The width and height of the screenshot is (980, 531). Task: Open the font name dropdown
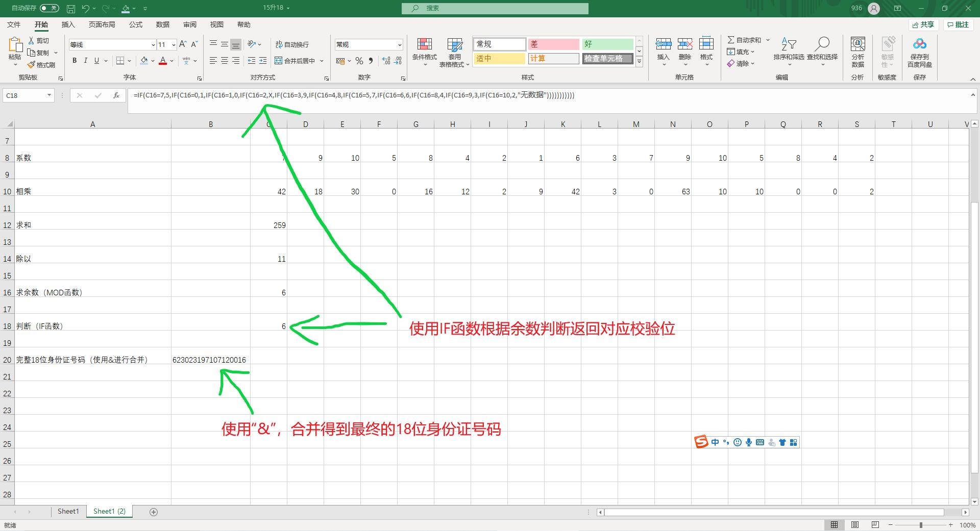tap(153, 45)
